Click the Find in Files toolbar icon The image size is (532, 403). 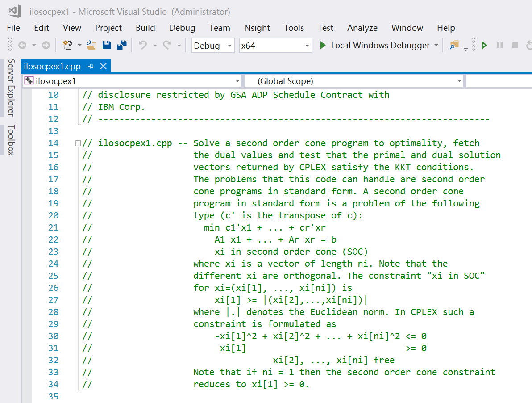point(453,45)
